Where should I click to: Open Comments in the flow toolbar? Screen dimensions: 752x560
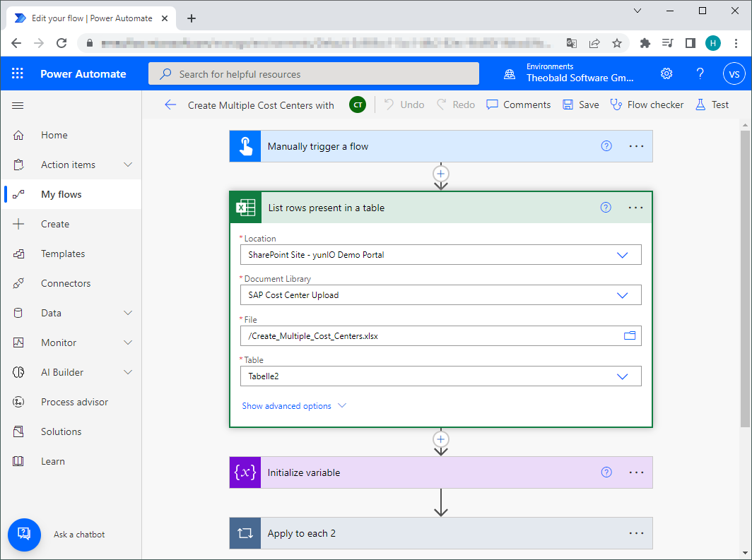click(518, 105)
